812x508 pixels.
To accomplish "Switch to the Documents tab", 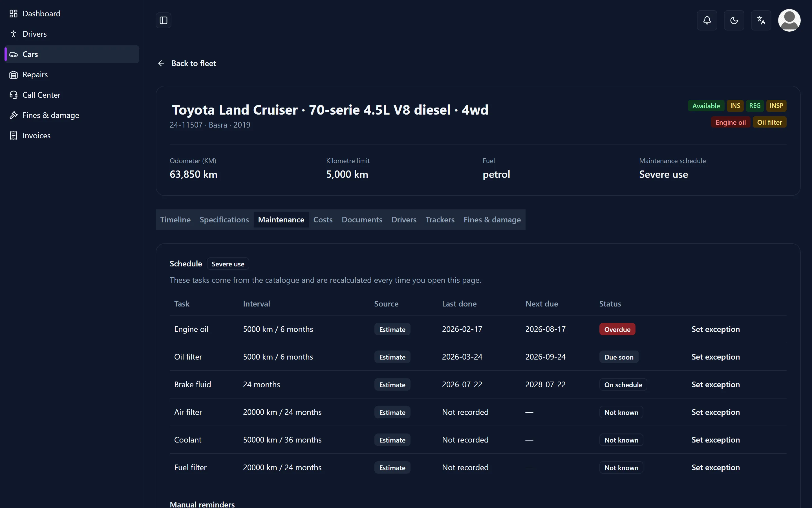I will point(362,220).
